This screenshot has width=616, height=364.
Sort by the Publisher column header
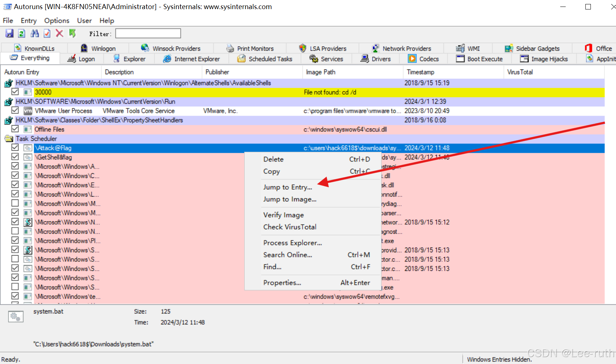pos(252,72)
